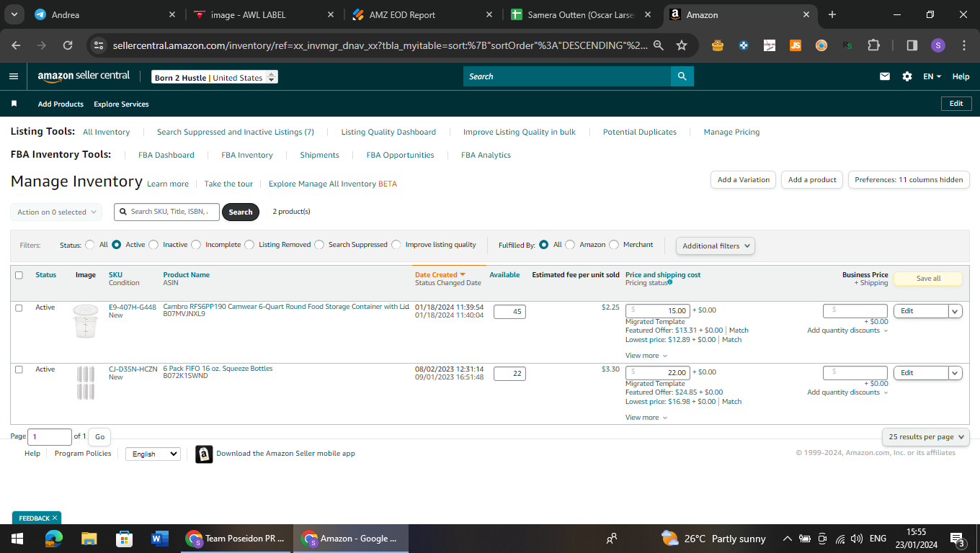Open the Chrome profile avatar
Viewport: 980px width, 553px height.
937,45
